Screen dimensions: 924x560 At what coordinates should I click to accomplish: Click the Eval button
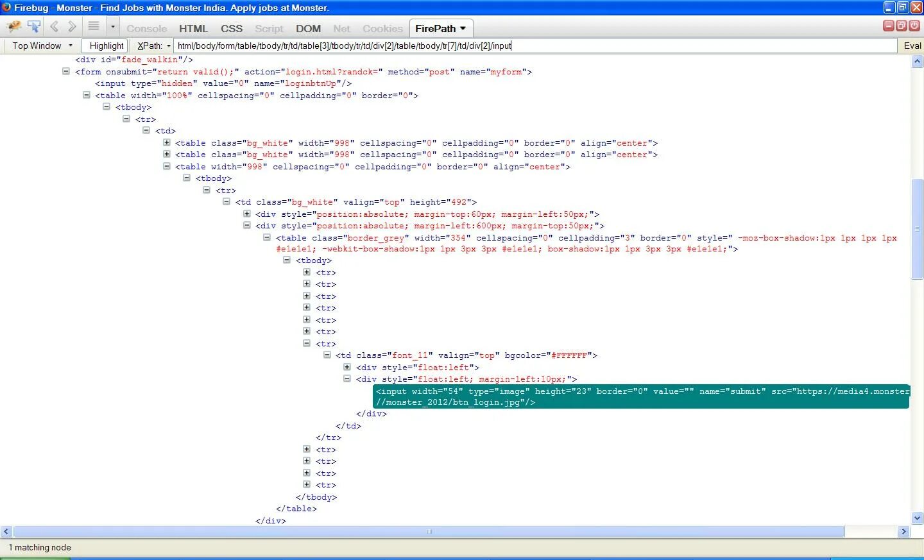tap(912, 46)
